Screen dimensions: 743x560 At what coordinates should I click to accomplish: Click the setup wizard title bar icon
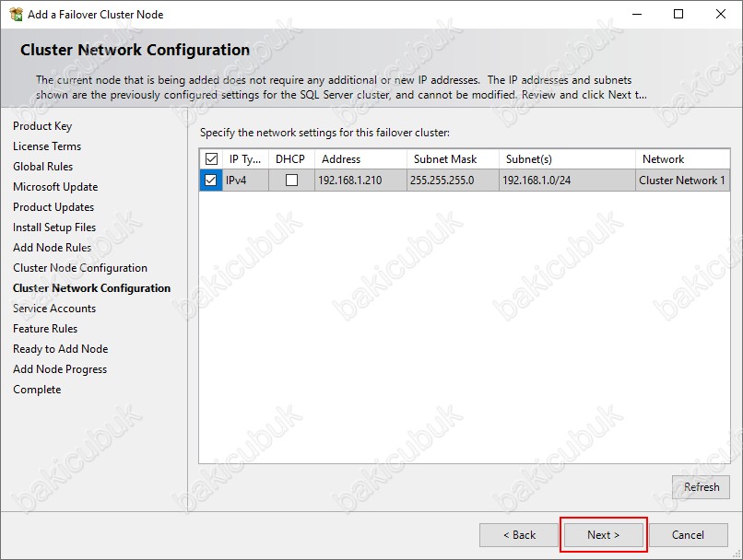[x=16, y=14]
